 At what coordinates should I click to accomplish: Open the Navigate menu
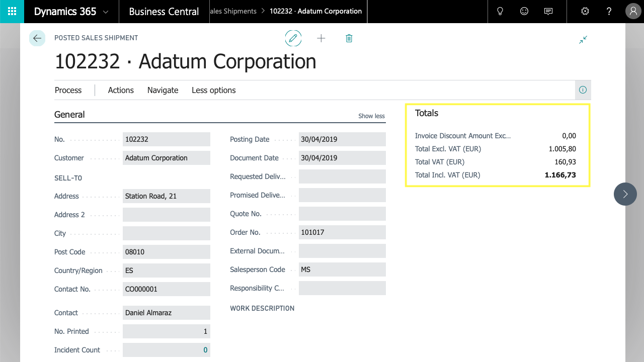tap(163, 90)
